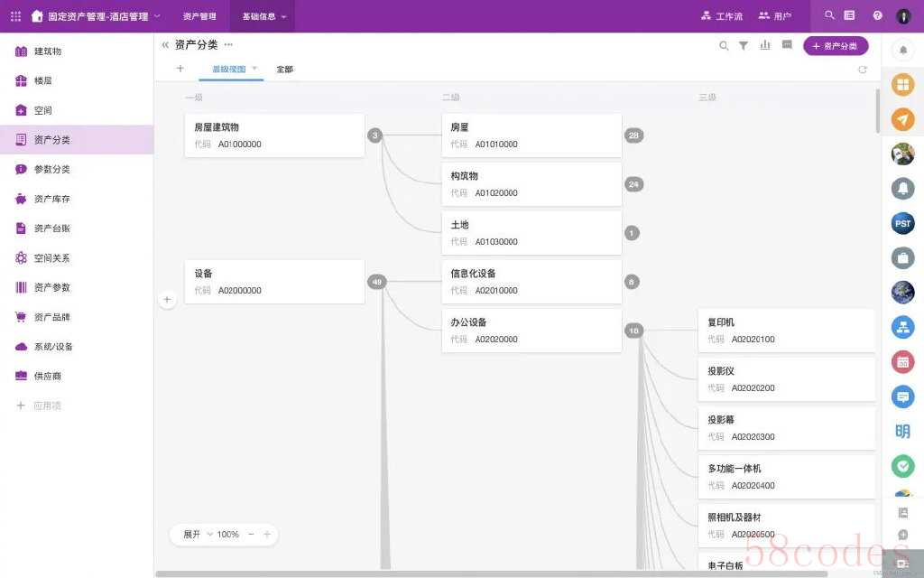Select 资产台账 in the left sidebar

51,228
